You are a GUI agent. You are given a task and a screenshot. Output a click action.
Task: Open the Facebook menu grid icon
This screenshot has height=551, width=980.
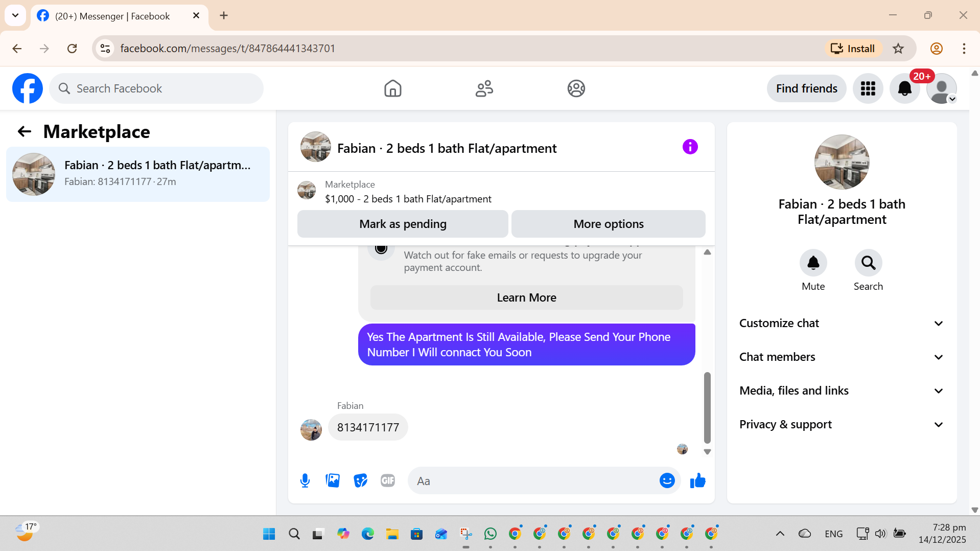(x=868, y=88)
